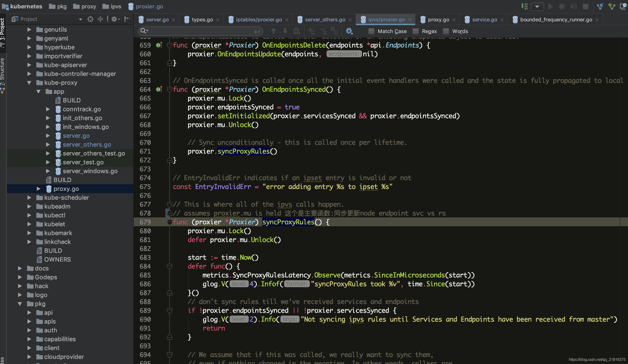The image size is (628, 364).
Task: Go to previous search occurrence arrow
Action: pyautogui.click(x=273, y=31)
